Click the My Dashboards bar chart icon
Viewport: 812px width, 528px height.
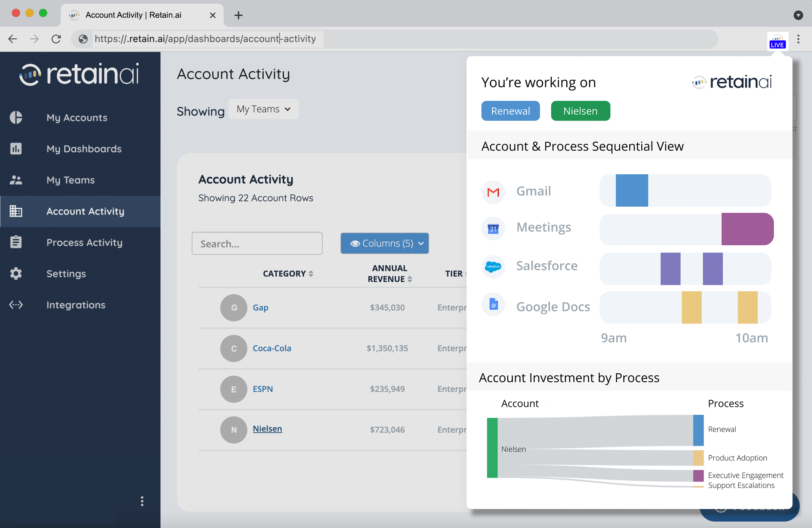(16, 148)
